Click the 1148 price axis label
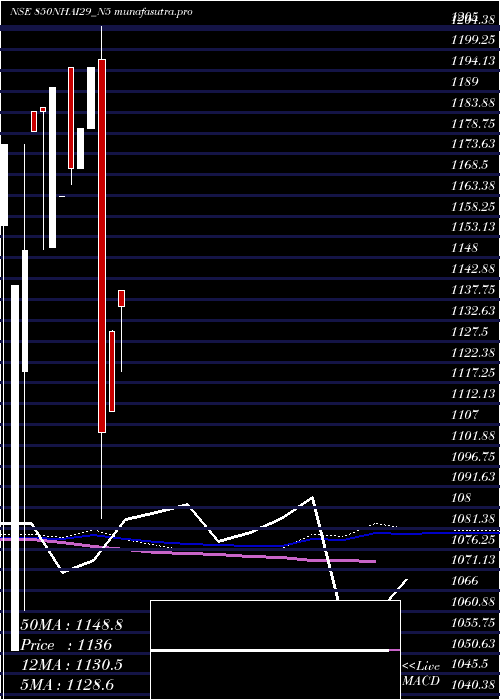The width and height of the screenshot is (500, 700). coord(465,248)
